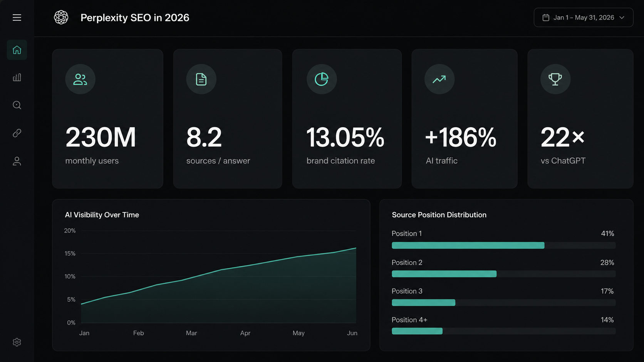The height and width of the screenshot is (362, 644).
Task: Open the link sources sidebar icon
Action: [x=17, y=133]
